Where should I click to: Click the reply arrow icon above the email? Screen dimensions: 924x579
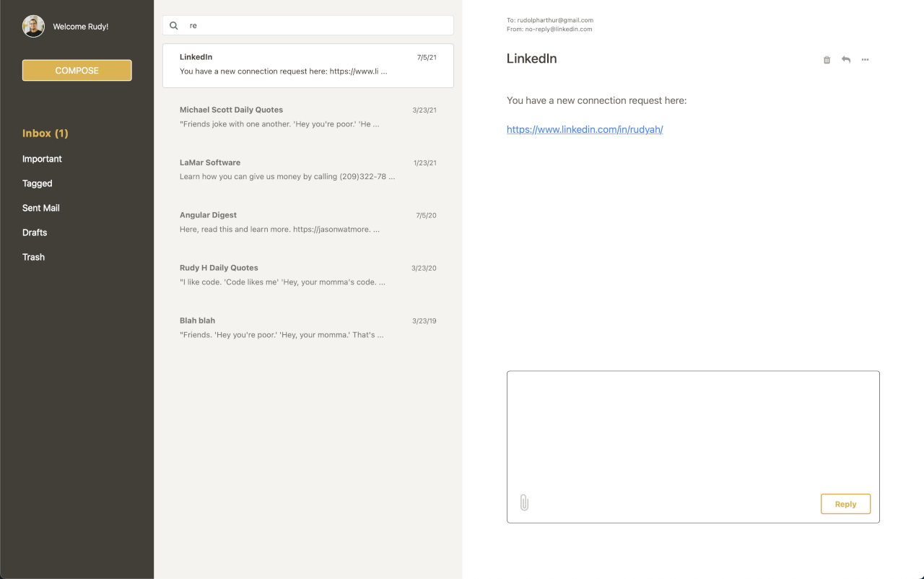[x=845, y=60]
